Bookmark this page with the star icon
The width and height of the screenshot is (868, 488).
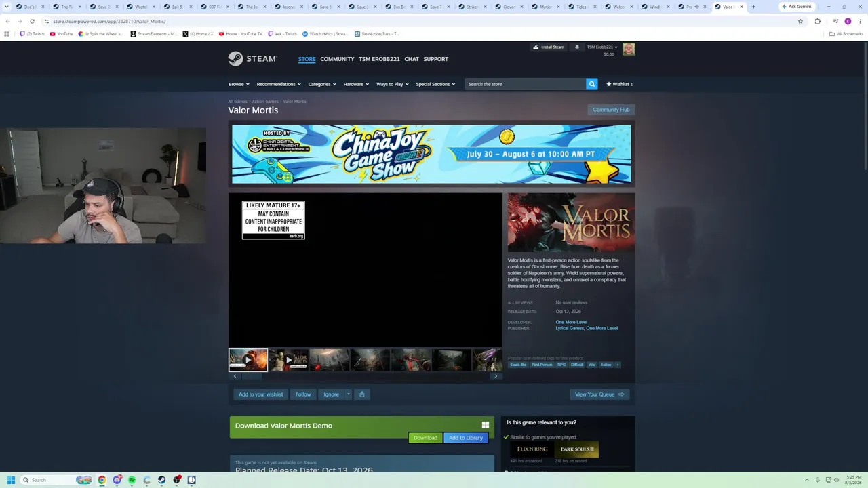coord(800,22)
